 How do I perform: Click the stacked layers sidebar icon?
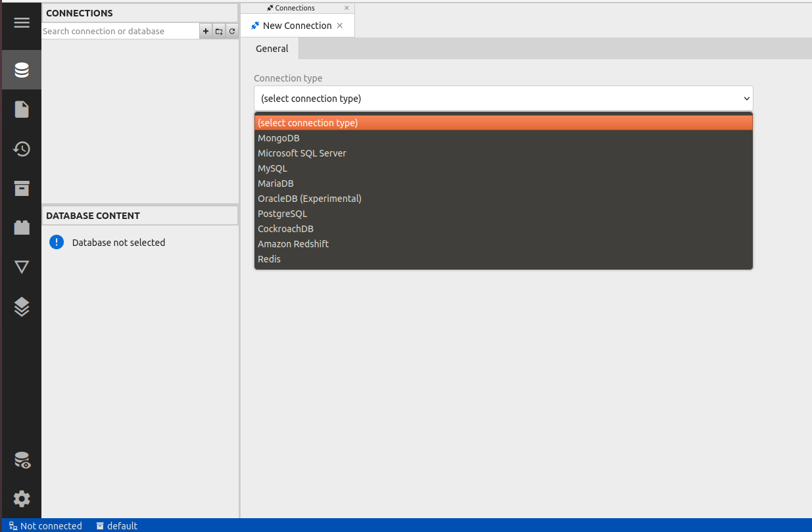coord(22,306)
